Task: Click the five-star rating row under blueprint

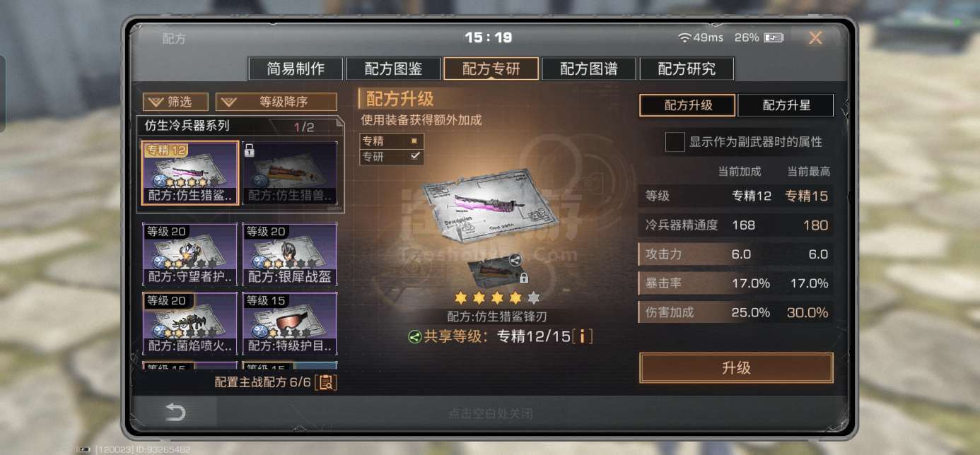Action: point(497,298)
